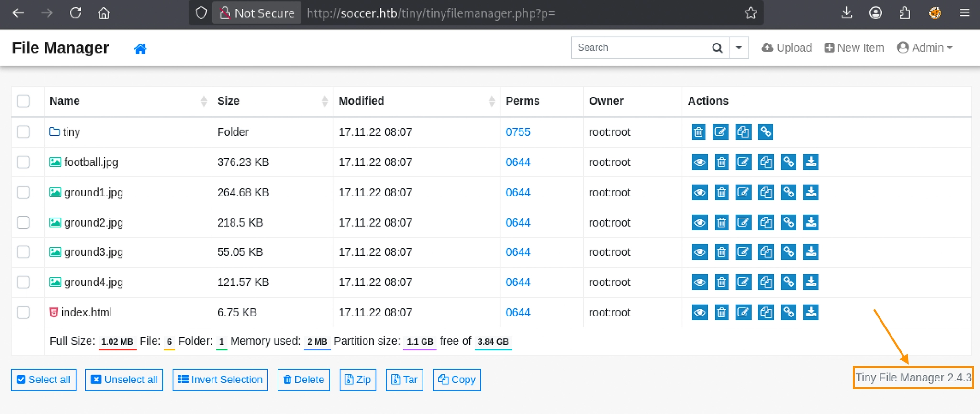This screenshot has height=414, width=980.
Task: Open the index.html file link
Action: 81,312
